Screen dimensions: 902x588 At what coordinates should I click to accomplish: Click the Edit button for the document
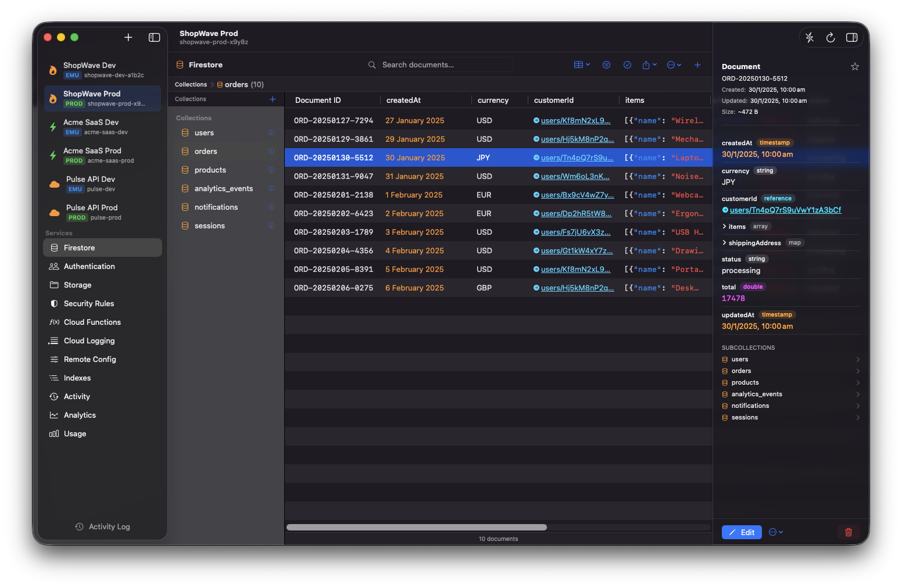741,532
